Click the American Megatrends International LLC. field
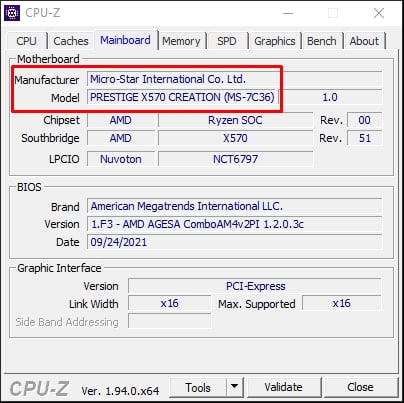This screenshot has height=403, width=404. click(234, 206)
